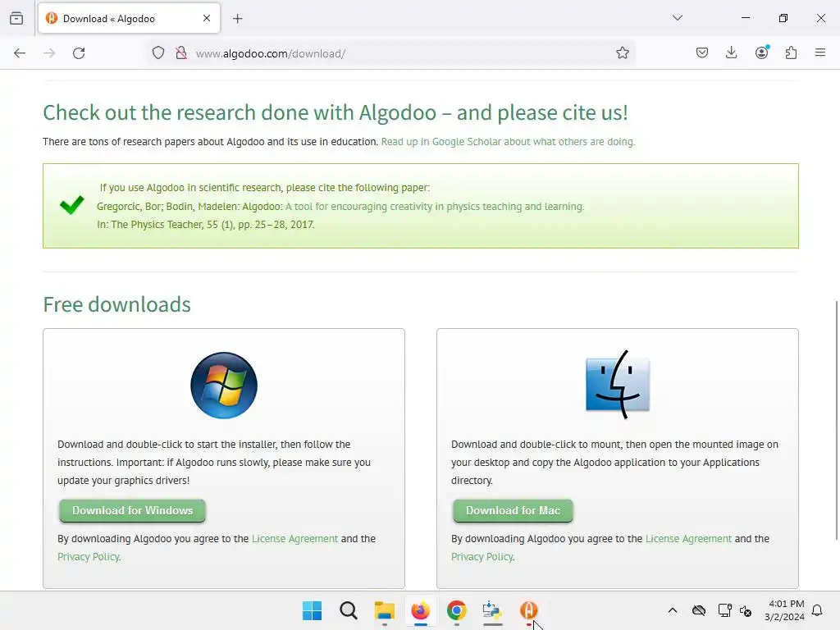This screenshot has width=840, height=630.
Task: Click the research heading text
Action: pos(336,112)
